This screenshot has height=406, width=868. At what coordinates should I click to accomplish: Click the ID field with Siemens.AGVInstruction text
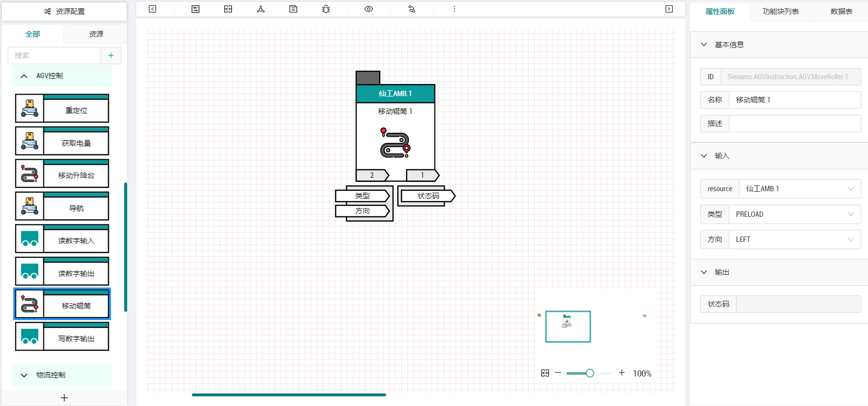coord(791,77)
